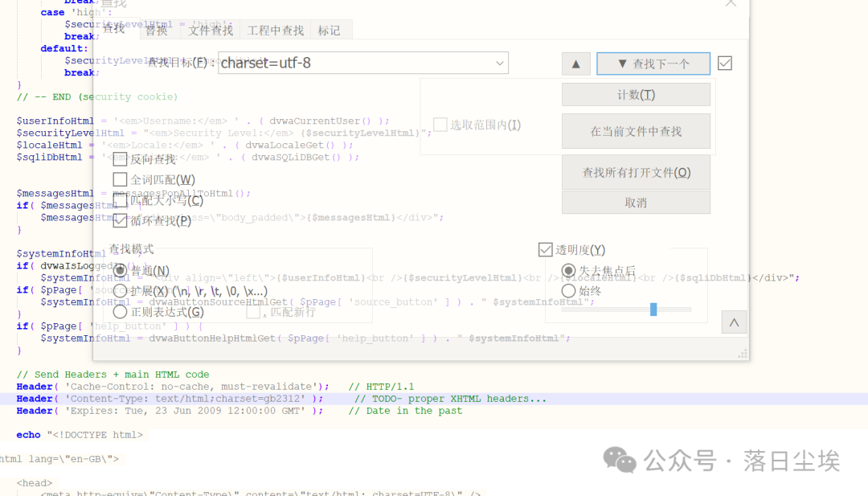Select the 扩展(X) search mode radio
The image size is (868, 496).
click(120, 291)
